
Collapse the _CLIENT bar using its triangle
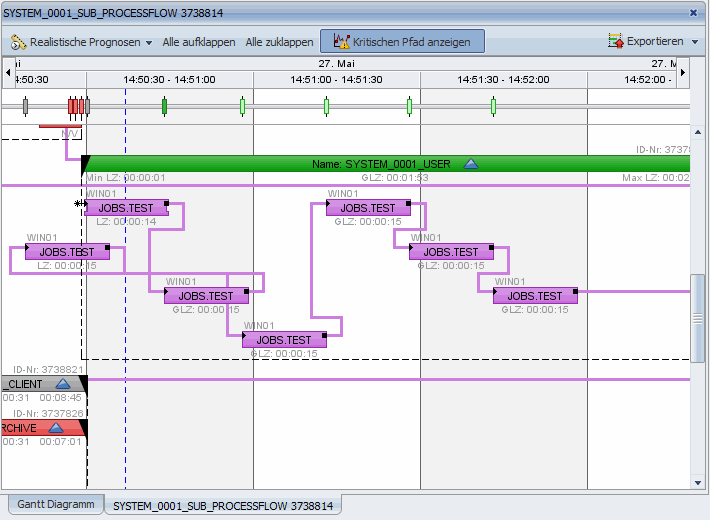click(x=63, y=384)
